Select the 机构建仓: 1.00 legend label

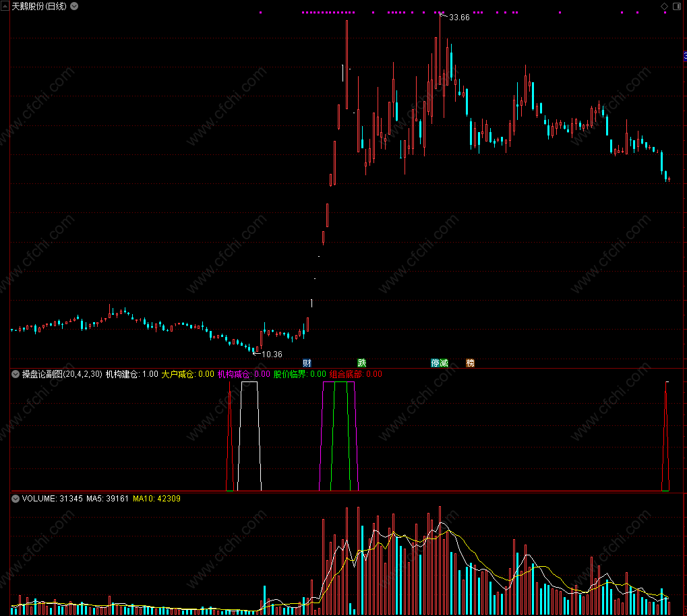(132, 374)
